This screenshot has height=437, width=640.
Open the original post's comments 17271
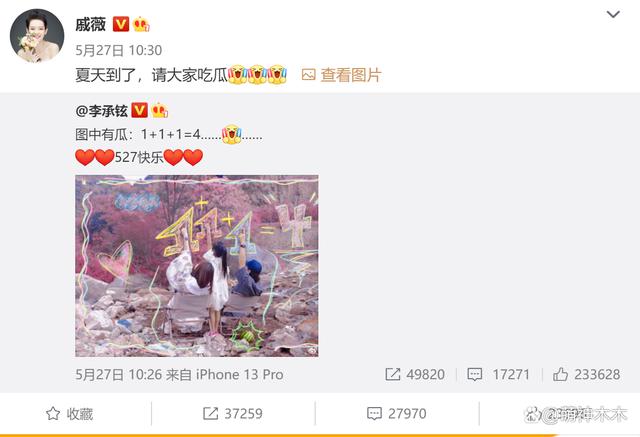pos(498,374)
